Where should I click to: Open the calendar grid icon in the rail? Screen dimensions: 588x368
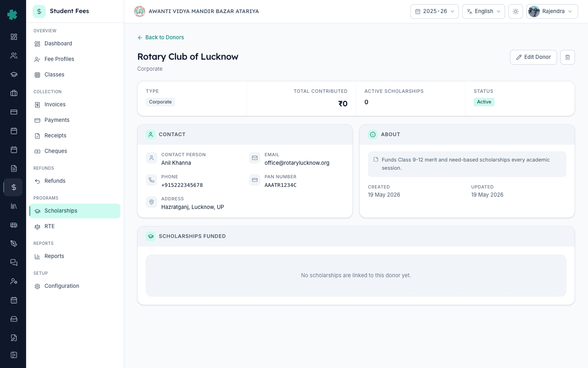(x=14, y=300)
